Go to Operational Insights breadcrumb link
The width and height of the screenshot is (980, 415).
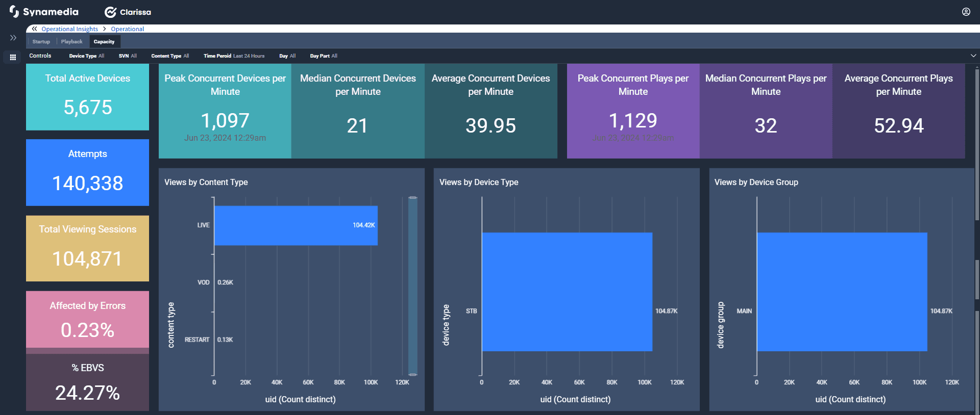point(69,29)
